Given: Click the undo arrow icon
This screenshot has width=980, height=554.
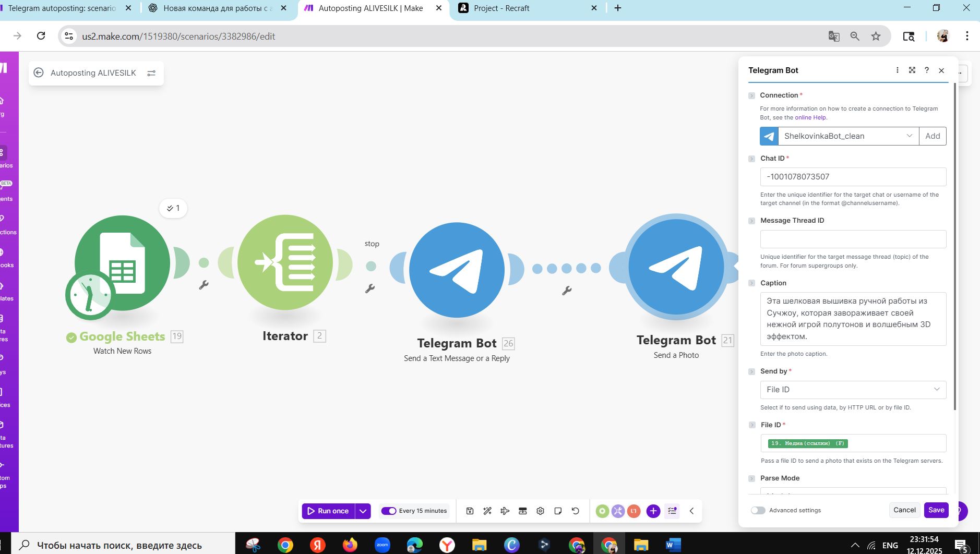Looking at the screenshot, I should click(x=576, y=511).
